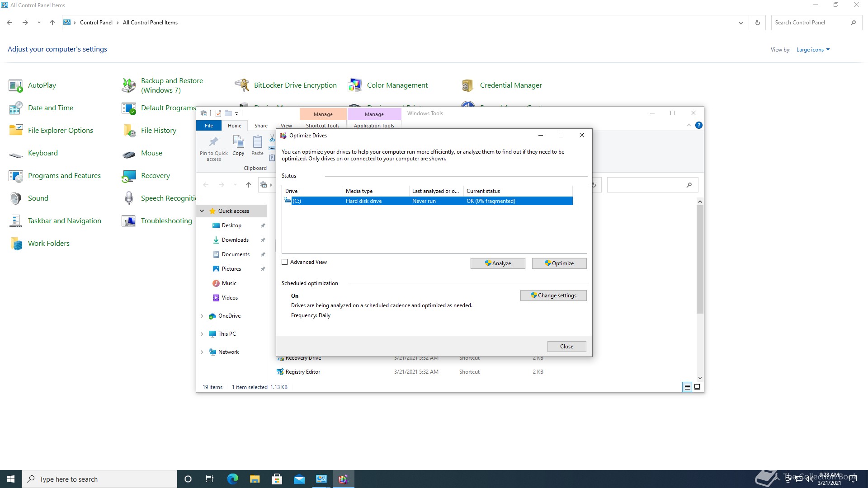Open Cortana from taskbar
This screenshot has height=488, width=868.
point(188,479)
